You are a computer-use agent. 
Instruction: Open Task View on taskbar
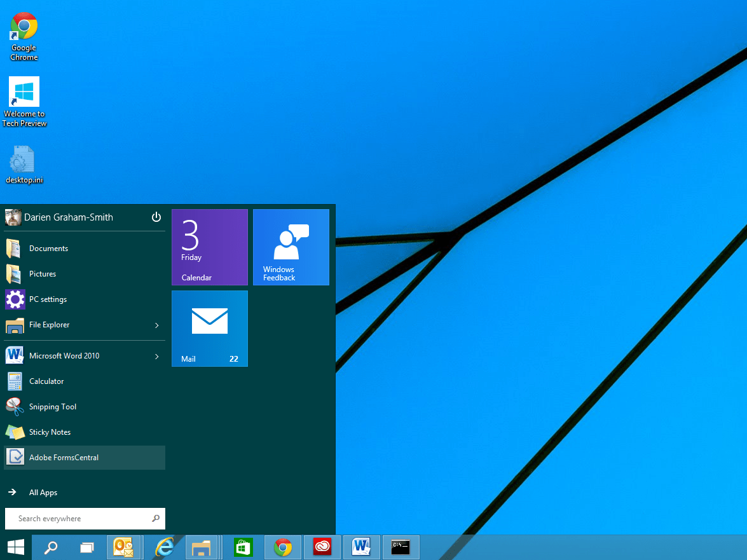coord(86,548)
